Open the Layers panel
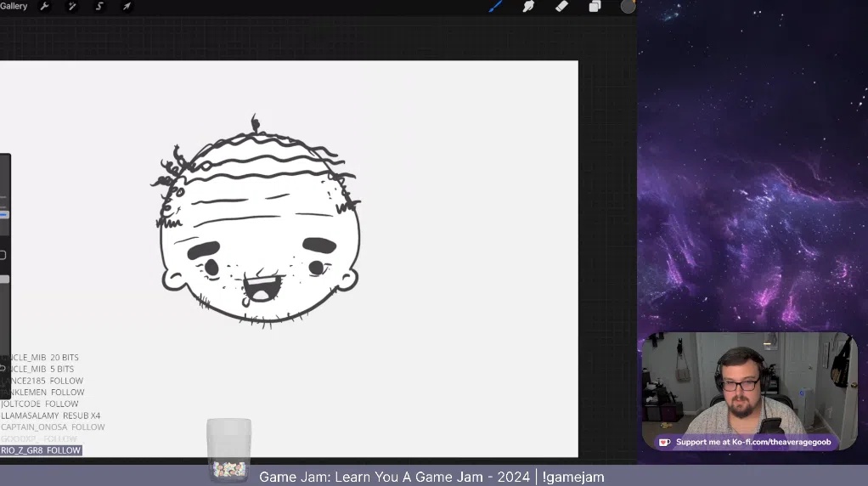Screen dimensions: 868x486 [x=595, y=7]
